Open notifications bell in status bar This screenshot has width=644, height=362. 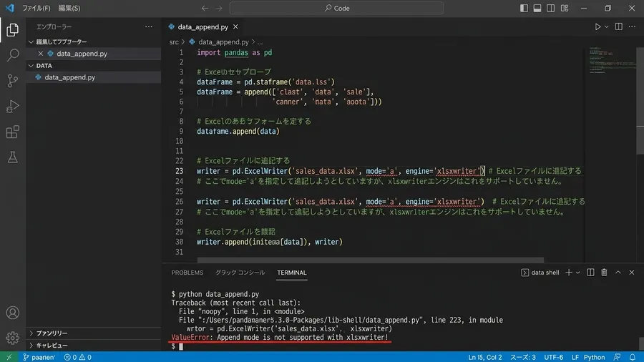point(632,357)
